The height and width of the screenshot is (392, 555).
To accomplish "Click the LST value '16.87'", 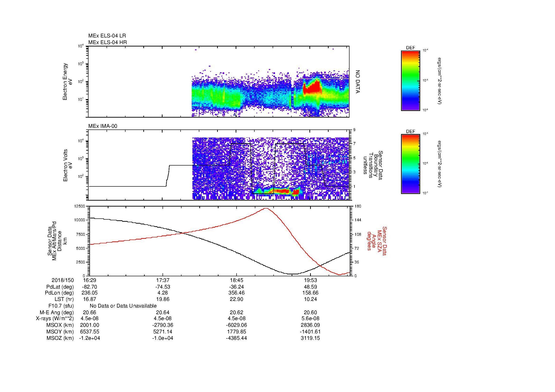I will 90,299.
